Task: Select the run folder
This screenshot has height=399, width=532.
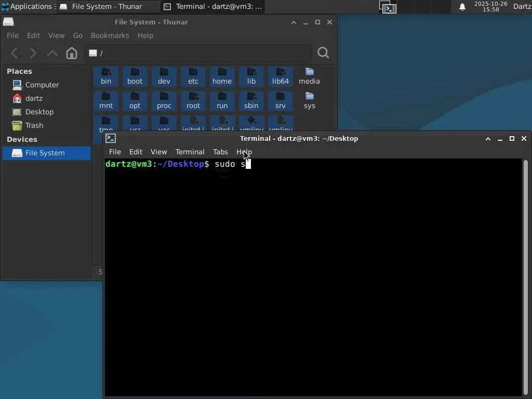Action: click(222, 101)
